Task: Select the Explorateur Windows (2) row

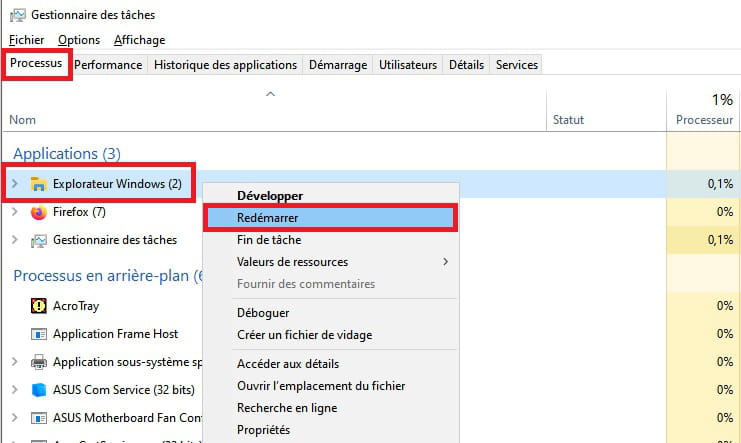Action: (x=117, y=184)
